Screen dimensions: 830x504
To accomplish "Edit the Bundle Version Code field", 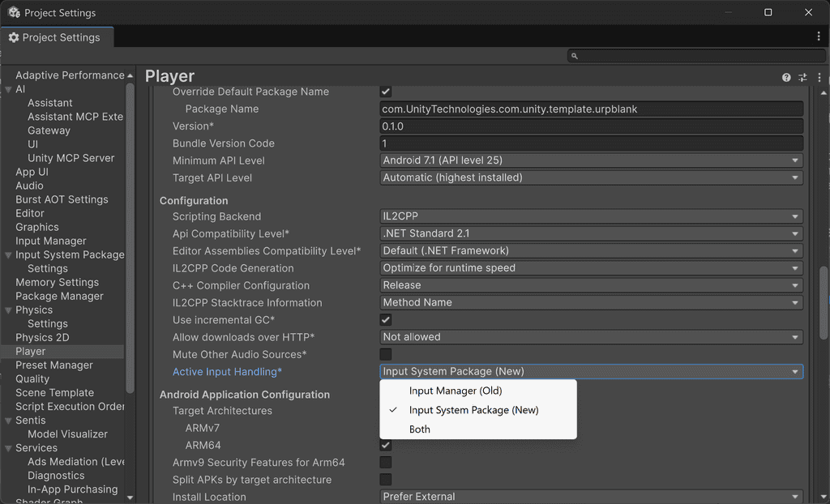I will point(591,143).
